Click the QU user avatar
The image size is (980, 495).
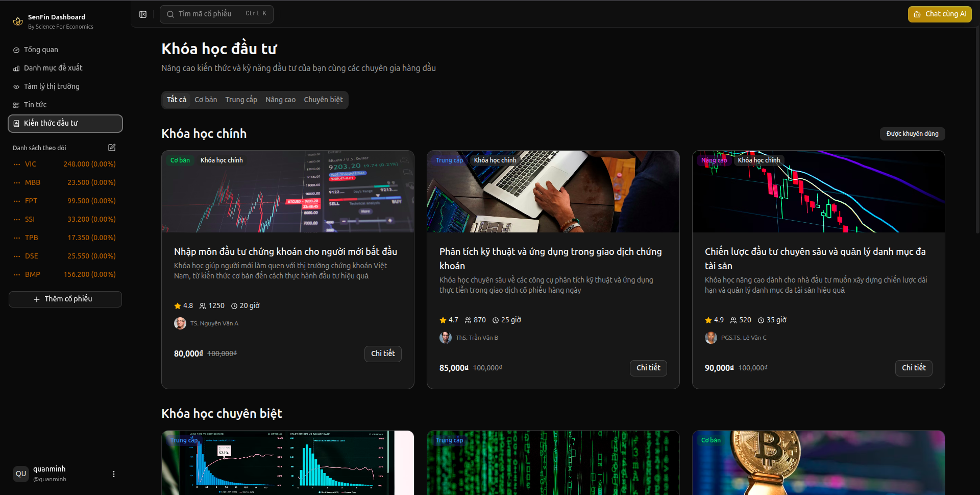[x=21, y=474]
